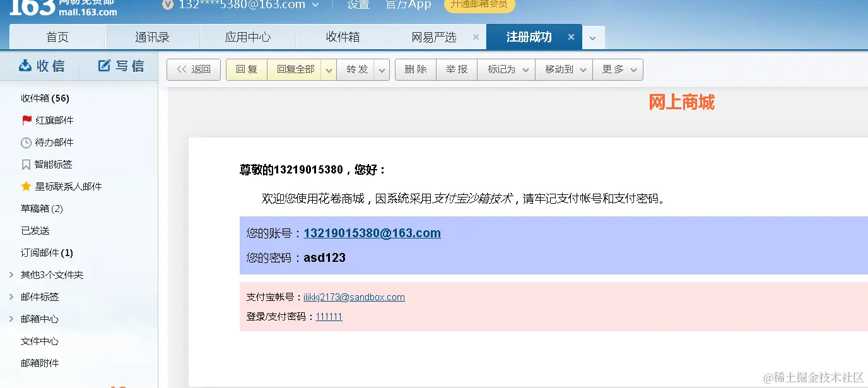The height and width of the screenshot is (388, 868).
Task: Click the 开通邮箱会员 button
Action: pos(479,4)
